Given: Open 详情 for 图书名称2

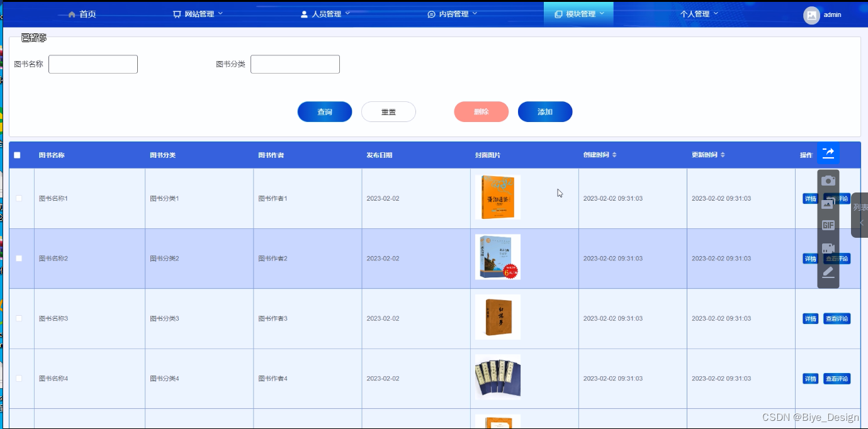Looking at the screenshot, I should click(810, 259).
